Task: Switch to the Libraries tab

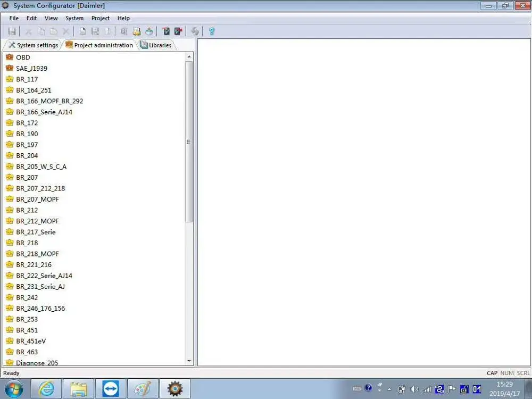Action: 156,45
